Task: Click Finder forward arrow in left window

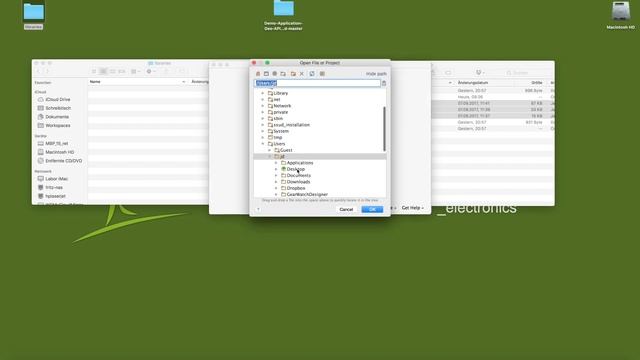Action: click(47, 71)
